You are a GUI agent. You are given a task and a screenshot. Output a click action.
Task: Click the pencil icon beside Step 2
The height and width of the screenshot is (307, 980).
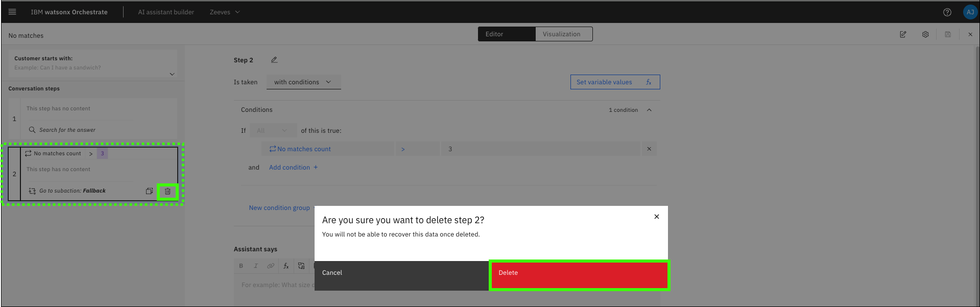(274, 60)
